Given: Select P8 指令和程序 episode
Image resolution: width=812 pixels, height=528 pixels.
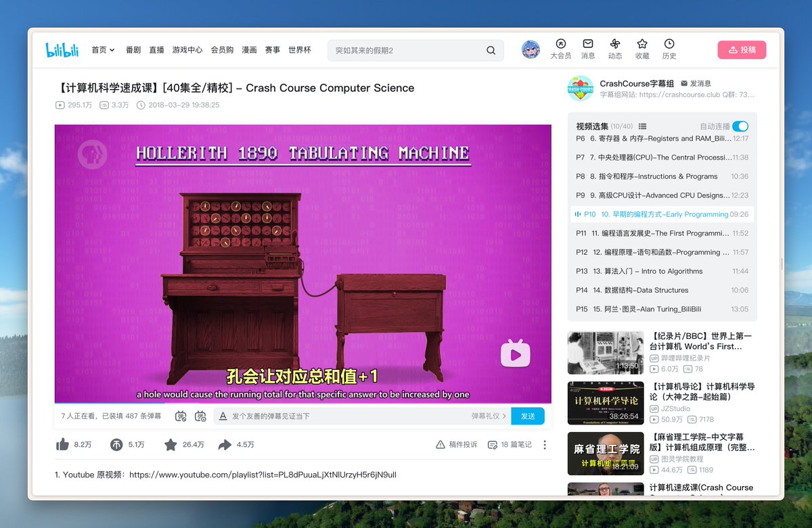Looking at the screenshot, I should [662, 176].
